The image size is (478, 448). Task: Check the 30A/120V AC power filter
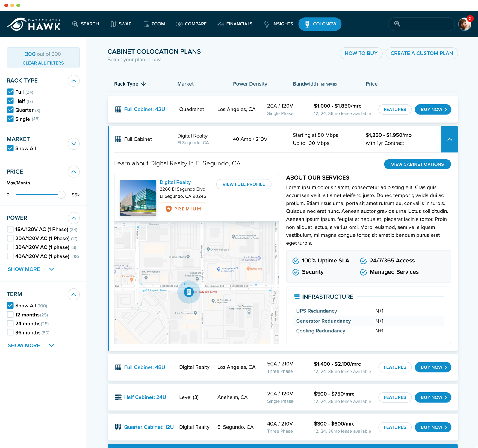pos(10,247)
